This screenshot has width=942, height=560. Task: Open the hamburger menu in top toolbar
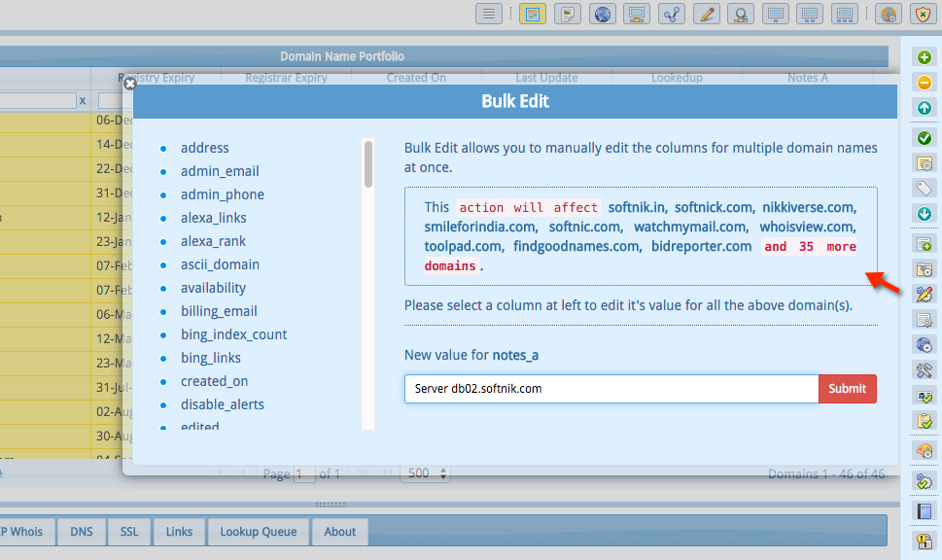pos(488,14)
